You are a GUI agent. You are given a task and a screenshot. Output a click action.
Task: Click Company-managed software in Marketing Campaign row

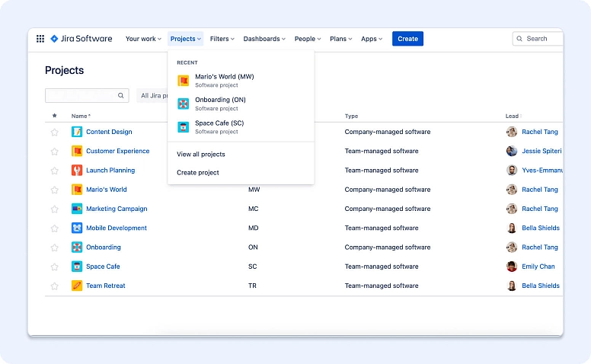(388, 209)
